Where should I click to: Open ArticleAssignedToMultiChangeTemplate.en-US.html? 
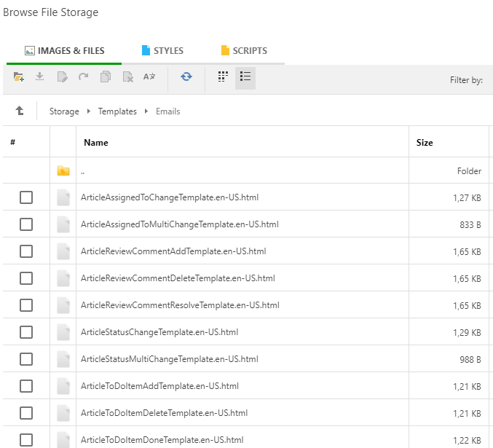point(180,224)
